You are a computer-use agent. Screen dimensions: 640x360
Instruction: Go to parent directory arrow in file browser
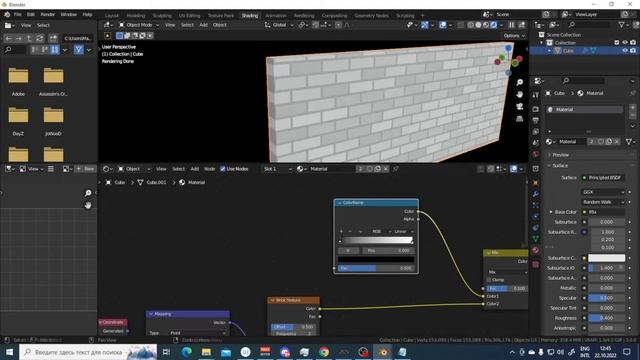click(x=29, y=38)
